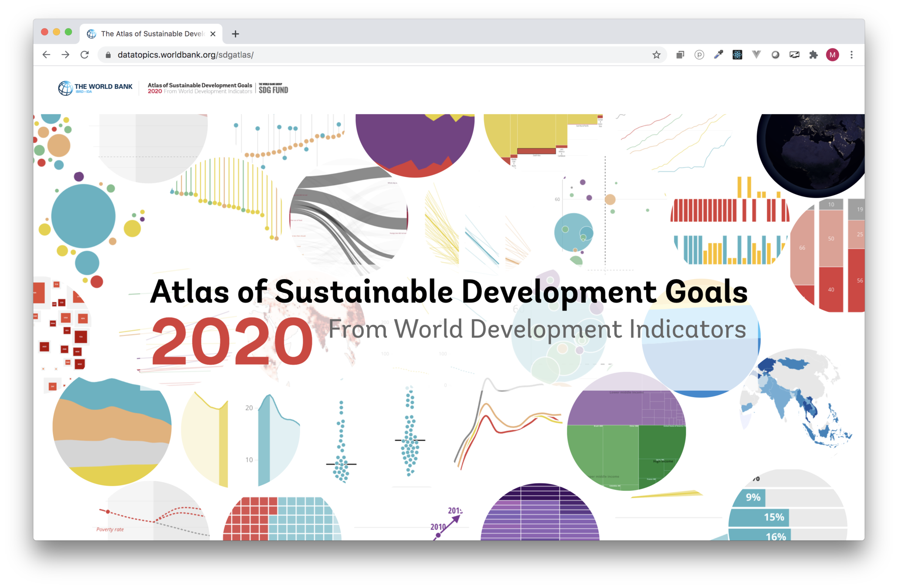Click the circled P extension icon
The width and height of the screenshot is (898, 588).
pos(699,55)
